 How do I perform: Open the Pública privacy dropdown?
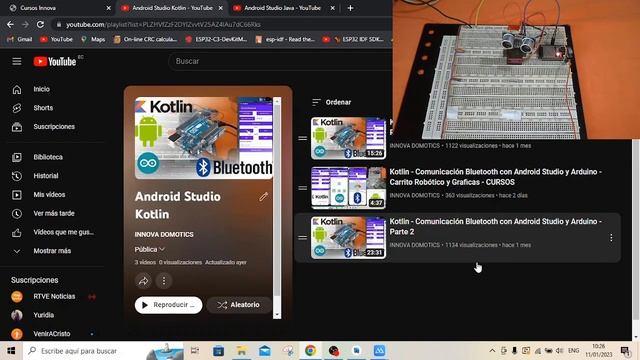(149, 249)
